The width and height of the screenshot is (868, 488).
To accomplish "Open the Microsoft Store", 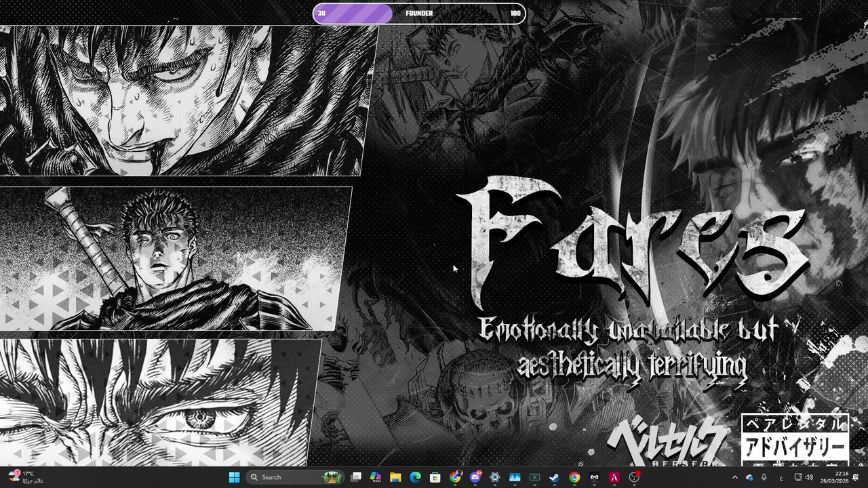I will (435, 477).
